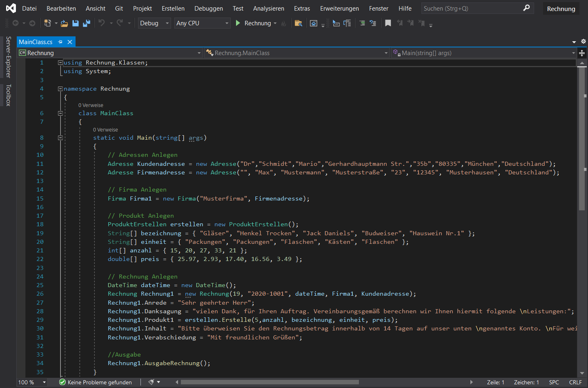The height and width of the screenshot is (388, 588).
Task: Navigate backward with the back arrow
Action: (16, 23)
